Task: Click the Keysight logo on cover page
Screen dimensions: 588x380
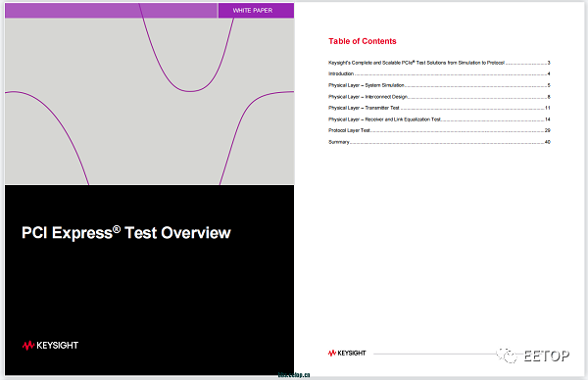Action: (x=50, y=345)
